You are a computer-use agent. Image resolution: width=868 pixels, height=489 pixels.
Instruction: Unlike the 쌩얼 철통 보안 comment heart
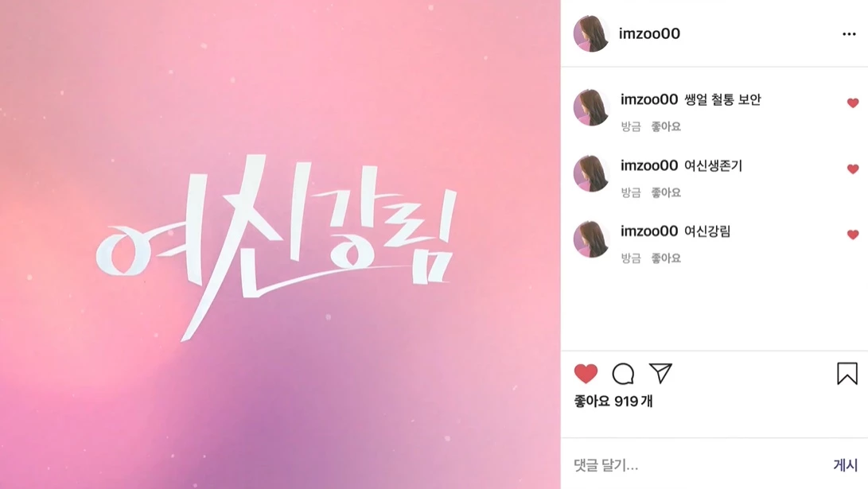[853, 103]
